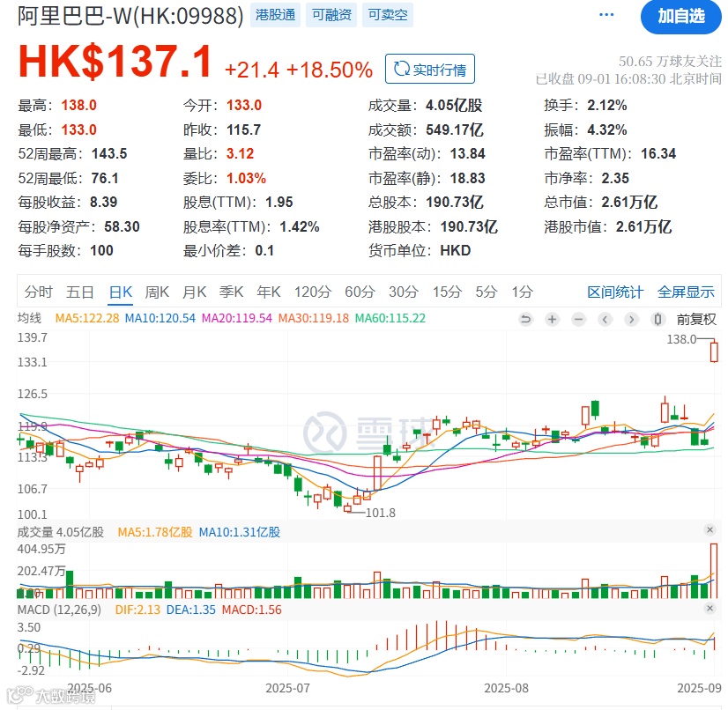Screen dimensions: 728x710
Task: Click the 2025-08 date axis label
Action: 506,688
